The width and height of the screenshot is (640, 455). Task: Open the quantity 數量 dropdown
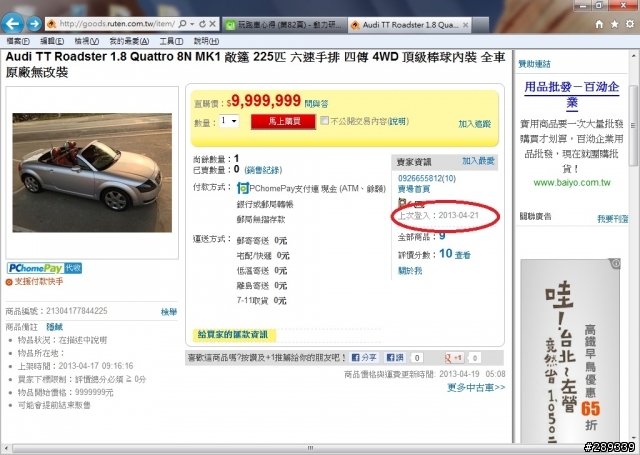coord(229,121)
